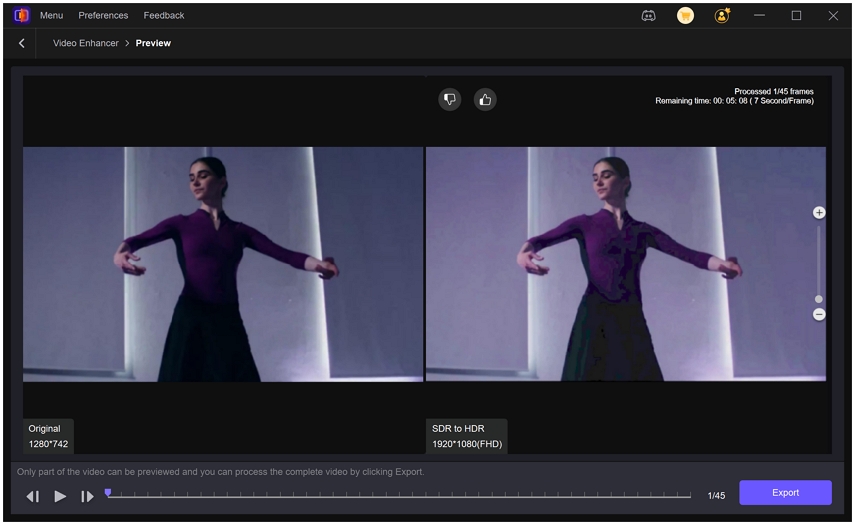The width and height of the screenshot is (855, 525).
Task: Export the enhanced video
Action: coord(785,492)
